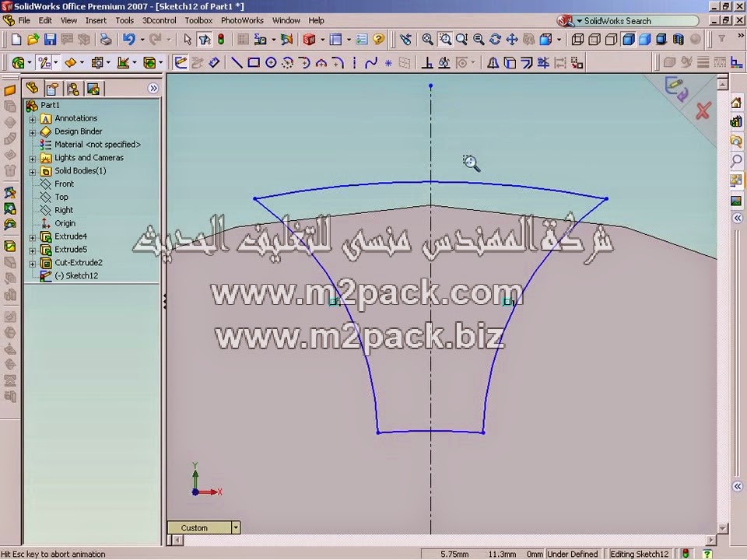Toggle Shadows in Shaded Mode
Screen dimensions: 747x560
(661, 40)
